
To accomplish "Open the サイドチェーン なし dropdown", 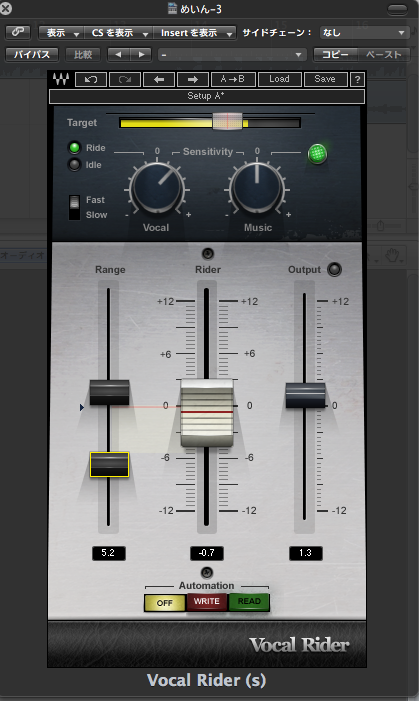I will [363, 33].
